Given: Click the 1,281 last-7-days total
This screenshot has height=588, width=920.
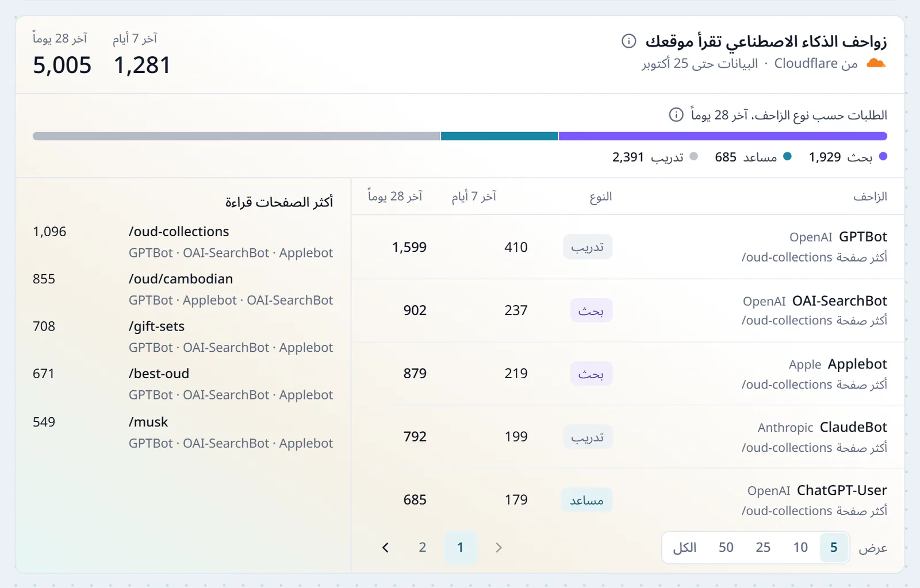Looking at the screenshot, I should 142,66.
